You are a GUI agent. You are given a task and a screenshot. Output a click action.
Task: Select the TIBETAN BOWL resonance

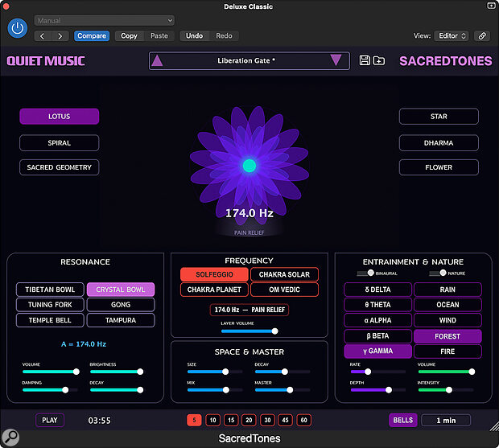pyautogui.click(x=50, y=290)
